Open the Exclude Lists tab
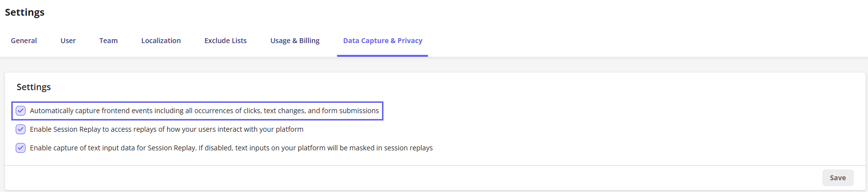Viewport: 868px width, 192px height. tap(226, 41)
